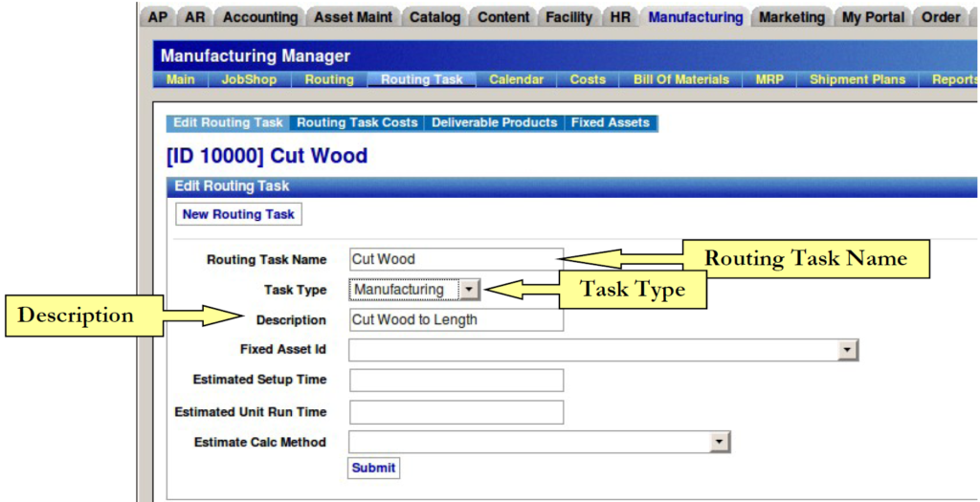Switch to the Routing Task Costs tab

pos(357,123)
